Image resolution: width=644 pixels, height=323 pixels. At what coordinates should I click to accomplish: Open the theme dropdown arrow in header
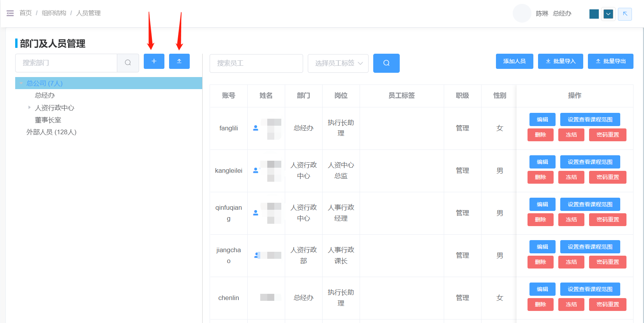[608, 14]
